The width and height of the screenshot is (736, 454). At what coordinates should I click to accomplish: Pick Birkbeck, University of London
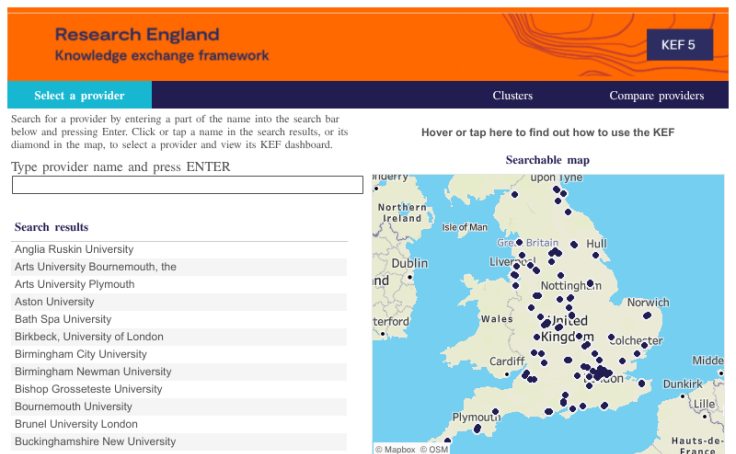[x=89, y=337]
